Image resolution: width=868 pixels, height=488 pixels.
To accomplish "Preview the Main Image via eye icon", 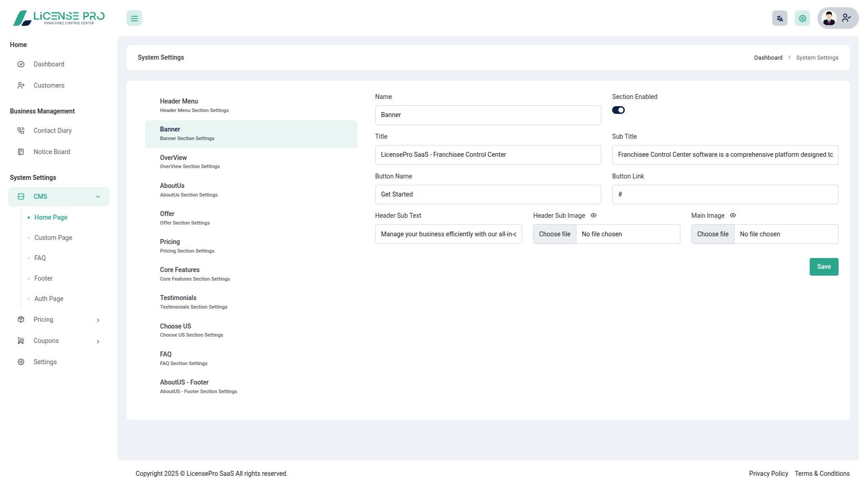I will click(x=733, y=216).
